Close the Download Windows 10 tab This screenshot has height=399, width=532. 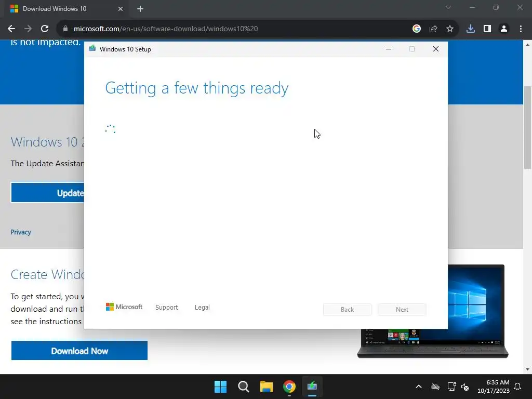[121, 9]
